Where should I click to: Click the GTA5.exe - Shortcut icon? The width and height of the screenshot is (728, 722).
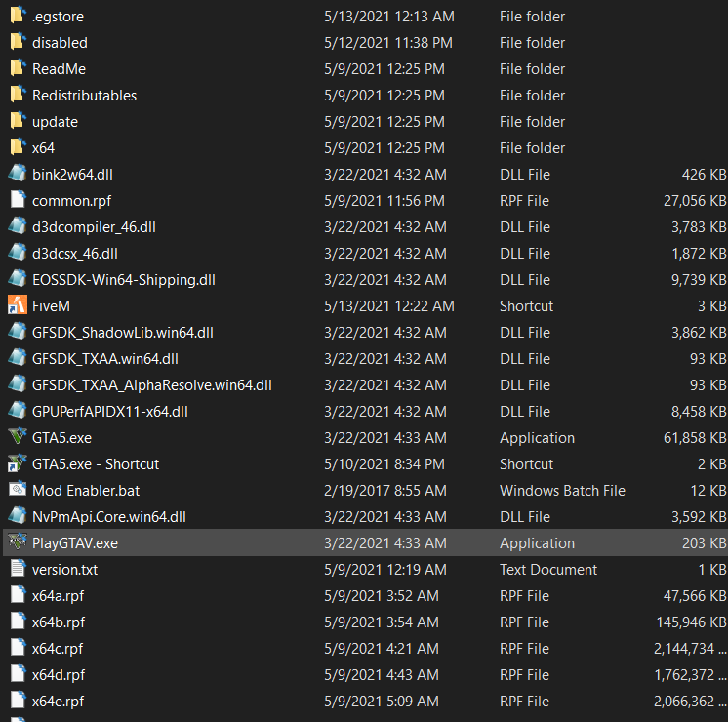(x=17, y=463)
